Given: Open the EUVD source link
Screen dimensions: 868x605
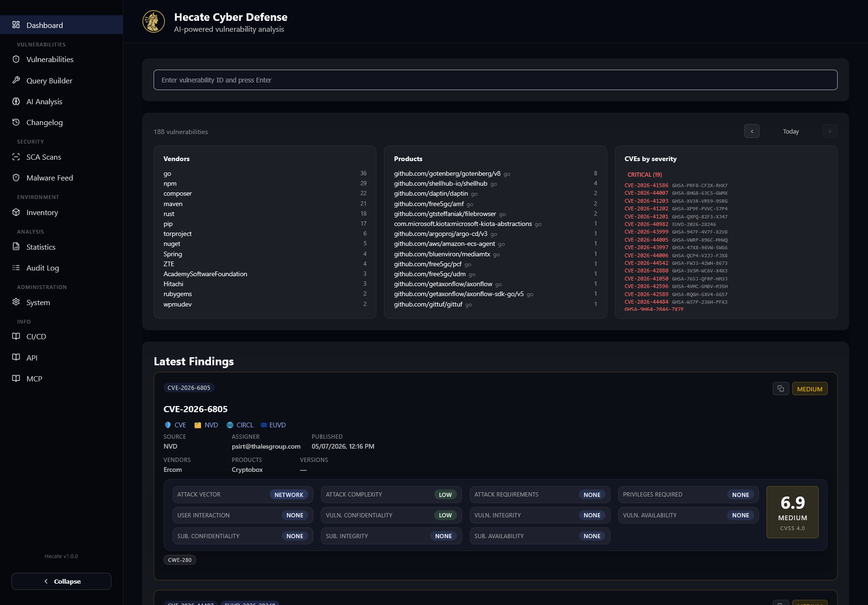Looking at the screenshot, I should tap(273, 425).
